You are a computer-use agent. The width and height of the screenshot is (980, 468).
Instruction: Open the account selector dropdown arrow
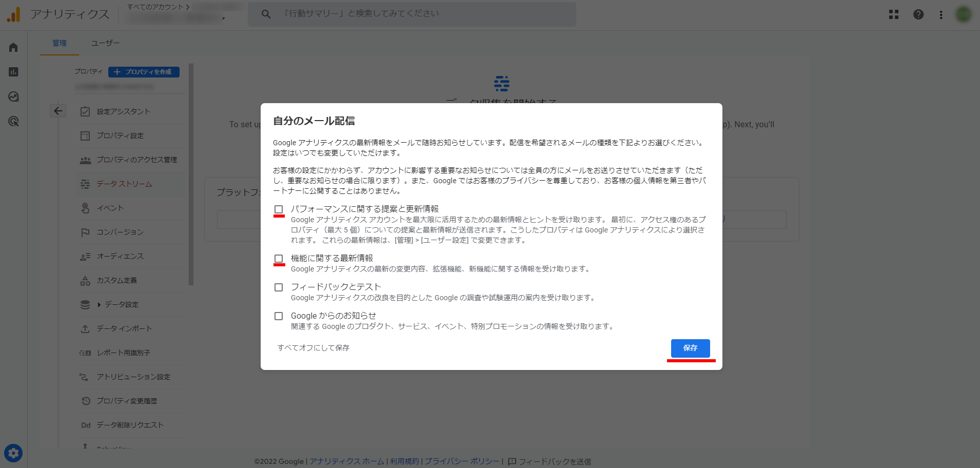tap(224, 18)
